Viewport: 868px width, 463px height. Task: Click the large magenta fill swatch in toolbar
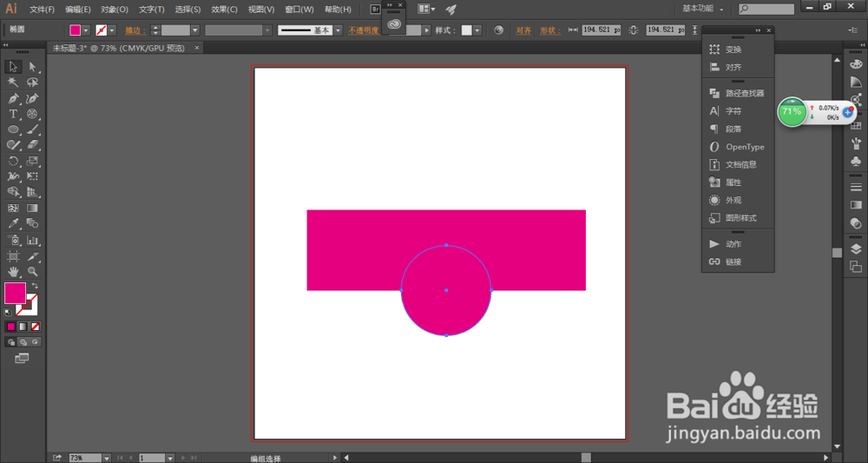pyautogui.click(x=15, y=293)
